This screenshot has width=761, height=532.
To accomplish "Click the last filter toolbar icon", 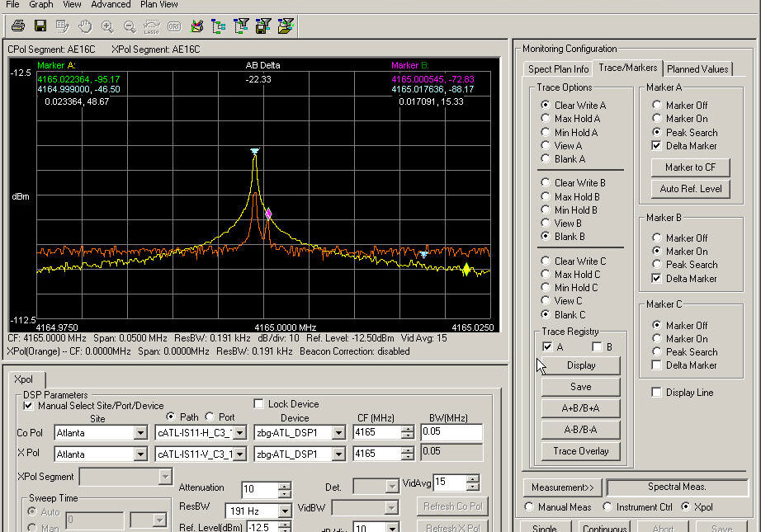I will click(x=287, y=26).
